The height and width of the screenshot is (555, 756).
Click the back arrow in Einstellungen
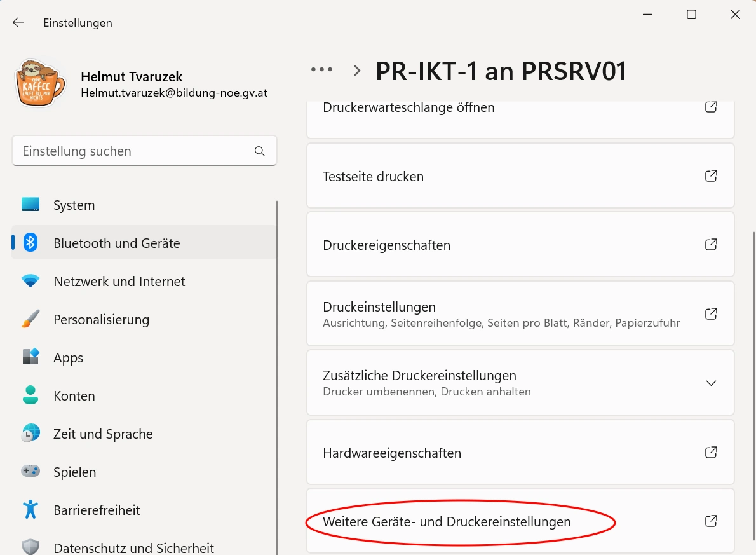click(x=18, y=22)
